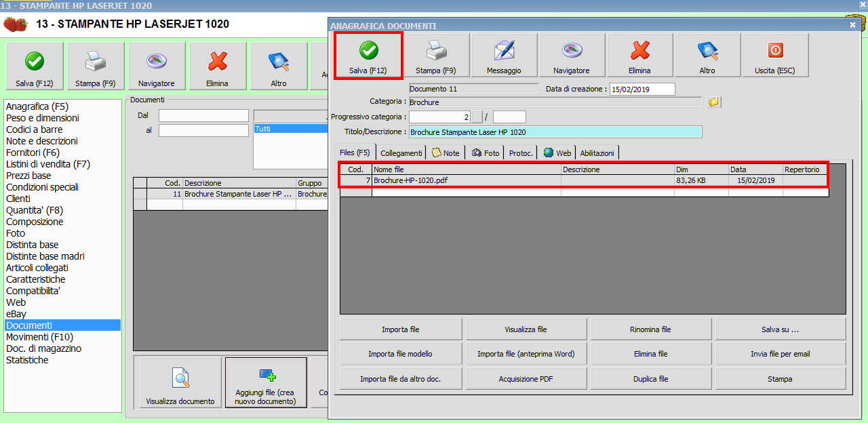Click Importa file da altro doc. button

(x=401, y=379)
